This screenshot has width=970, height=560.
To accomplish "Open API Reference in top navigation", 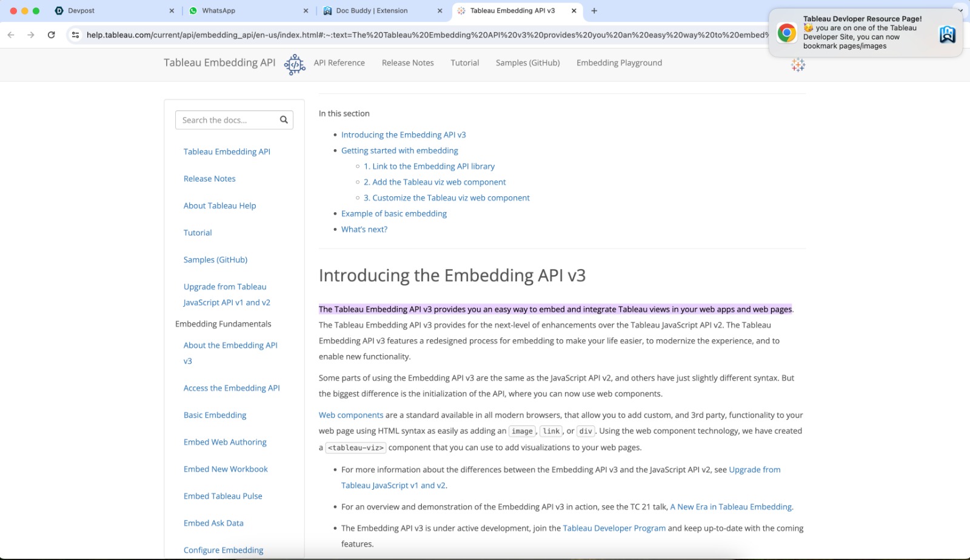I will tap(339, 63).
